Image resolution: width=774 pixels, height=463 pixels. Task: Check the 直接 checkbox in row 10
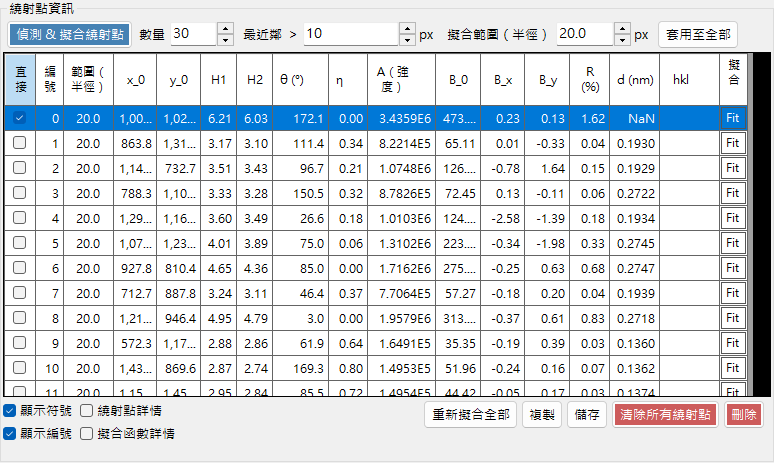coord(19,368)
